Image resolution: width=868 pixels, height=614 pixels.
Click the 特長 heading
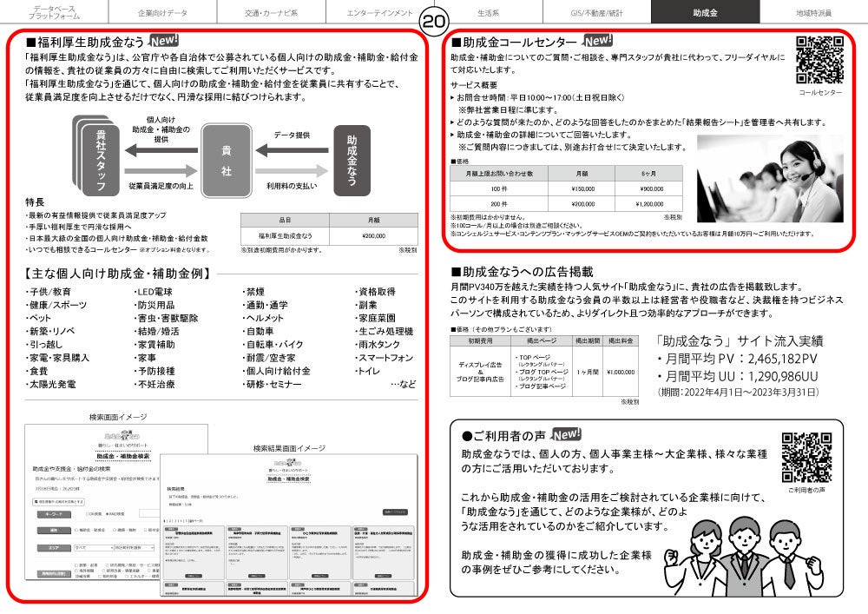click(35, 202)
